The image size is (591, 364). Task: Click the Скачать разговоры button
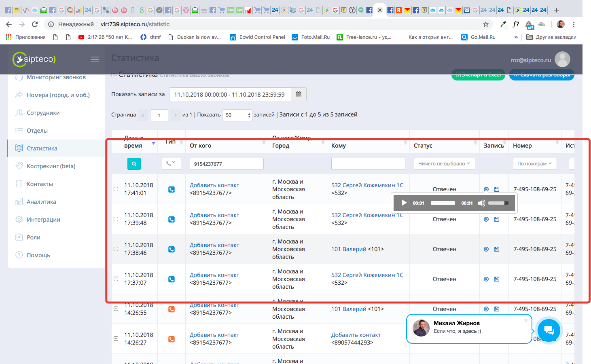[542, 75]
